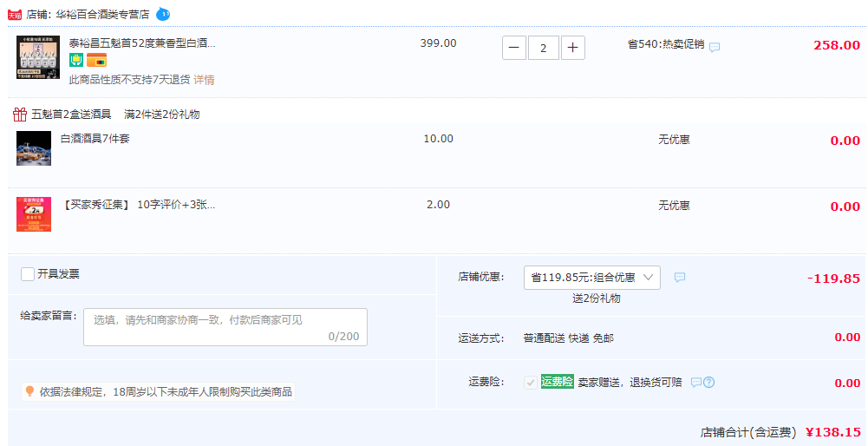Click the Tmall logo icon beside store name

click(15, 15)
